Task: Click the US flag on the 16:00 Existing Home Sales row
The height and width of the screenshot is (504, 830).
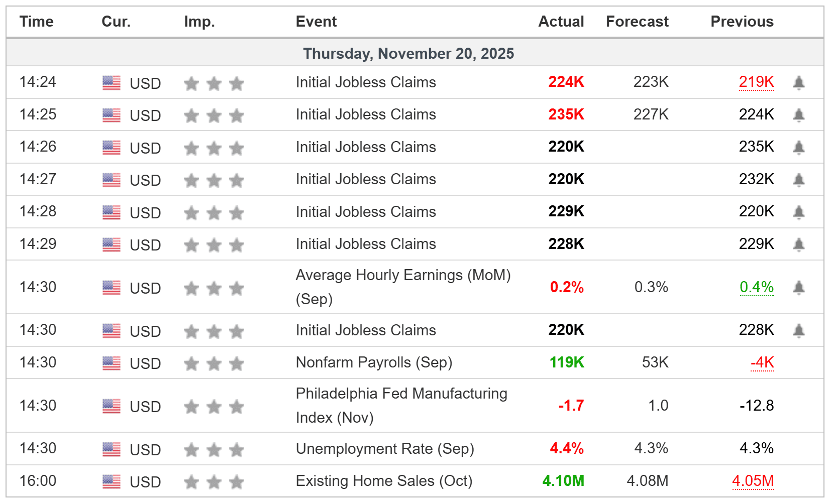Action: (x=112, y=481)
